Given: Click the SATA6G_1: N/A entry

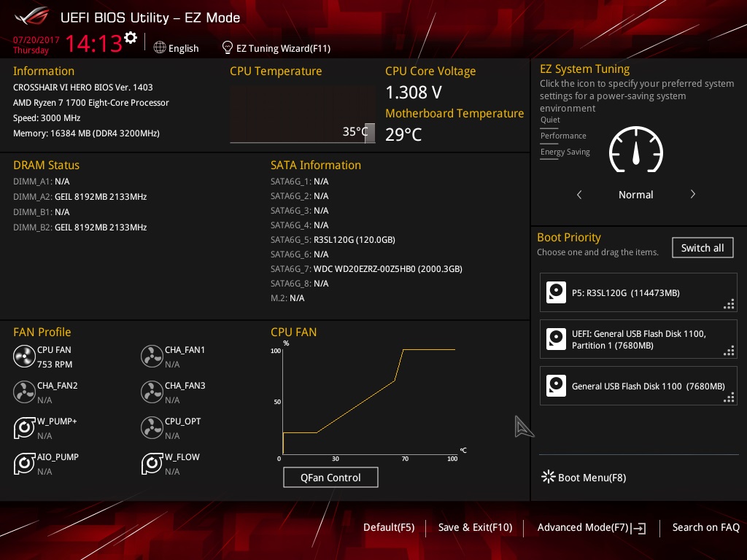Looking at the screenshot, I should [300, 182].
